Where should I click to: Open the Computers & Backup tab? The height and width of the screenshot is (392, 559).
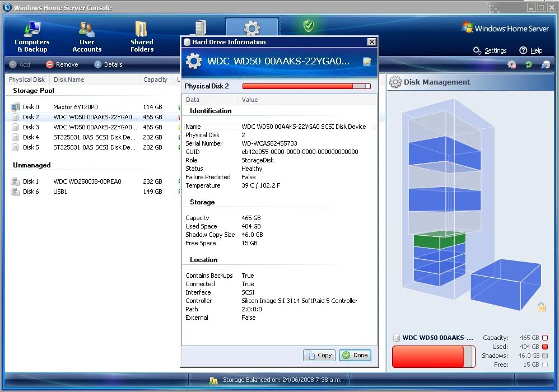coord(32,37)
